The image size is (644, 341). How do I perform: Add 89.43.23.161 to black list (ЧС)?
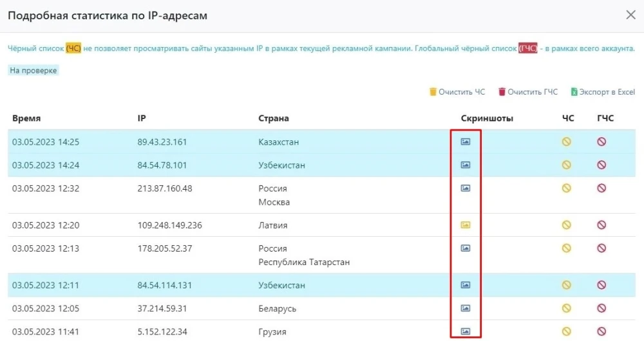(567, 142)
